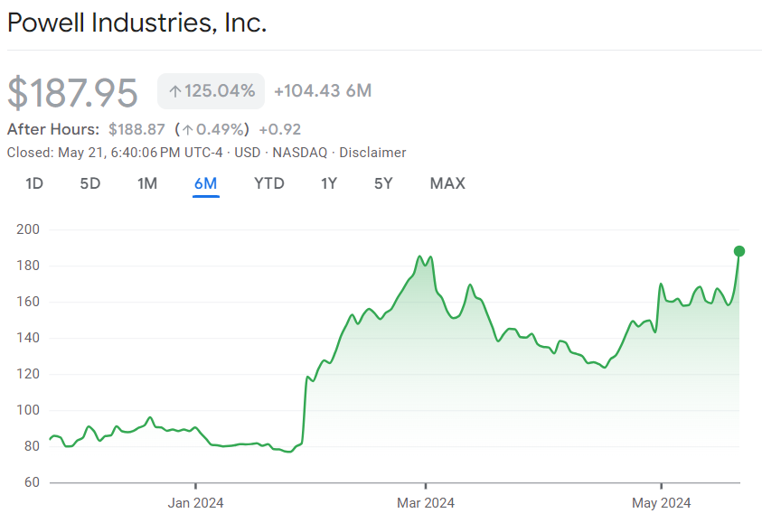Click the 60 y-axis label
This screenshot has width=762, height=532.
tap(32, 482)
